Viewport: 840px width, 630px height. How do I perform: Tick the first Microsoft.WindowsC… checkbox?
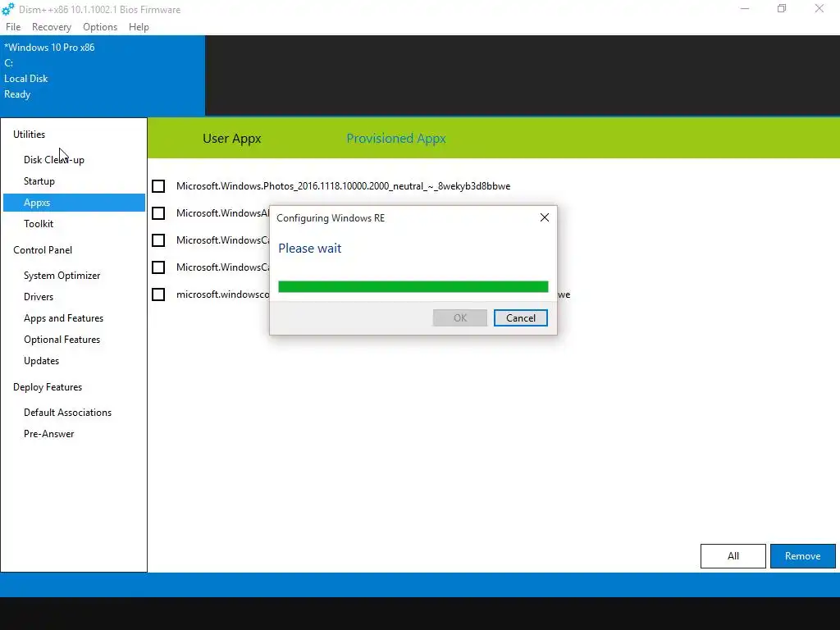[158, 240]
